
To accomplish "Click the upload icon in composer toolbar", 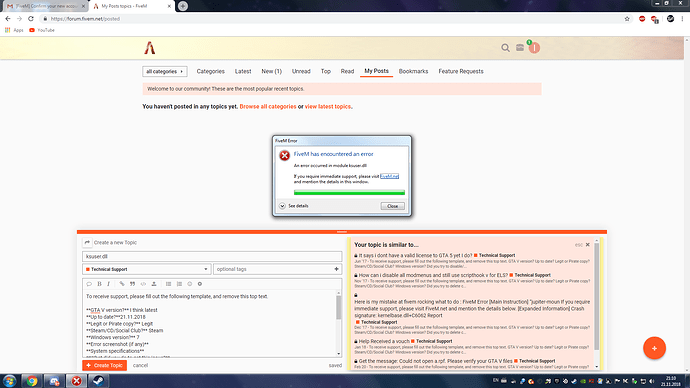I will click(154, 284).
